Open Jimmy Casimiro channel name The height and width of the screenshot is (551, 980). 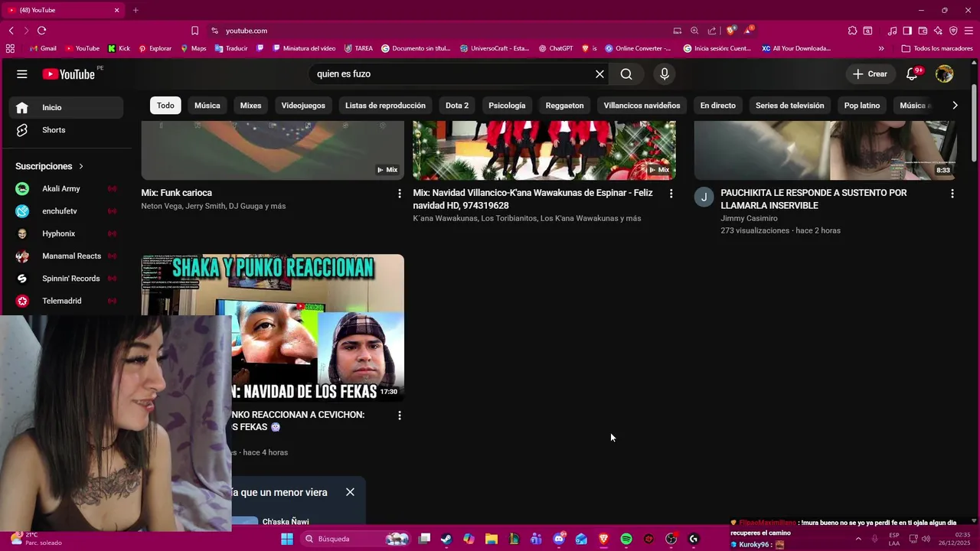(749, 218)
